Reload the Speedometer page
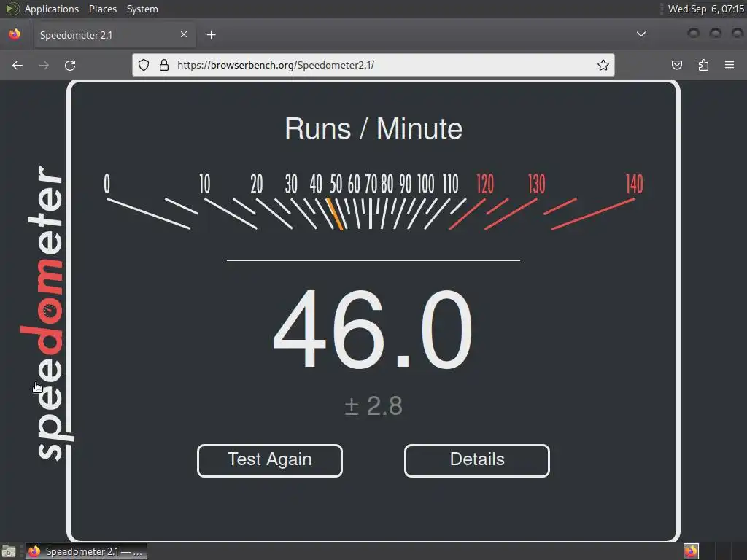The height and width of the screenshot is (560, 747). pos(70,65)
